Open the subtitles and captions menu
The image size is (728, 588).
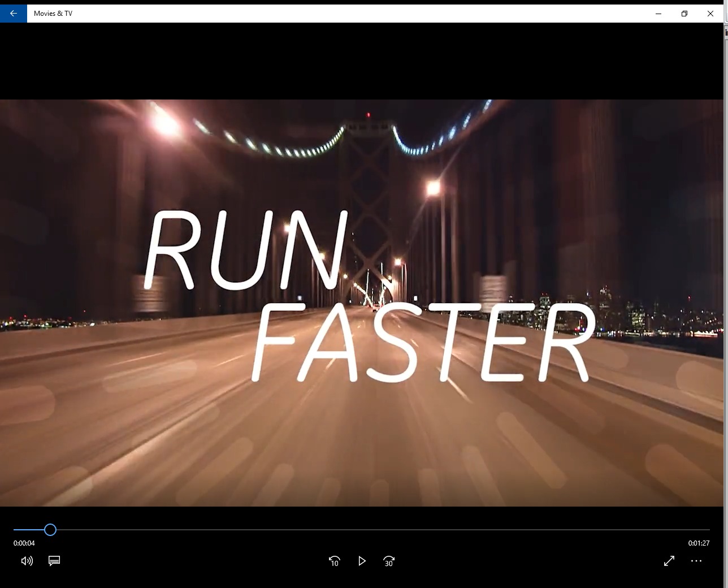(54, 561)
